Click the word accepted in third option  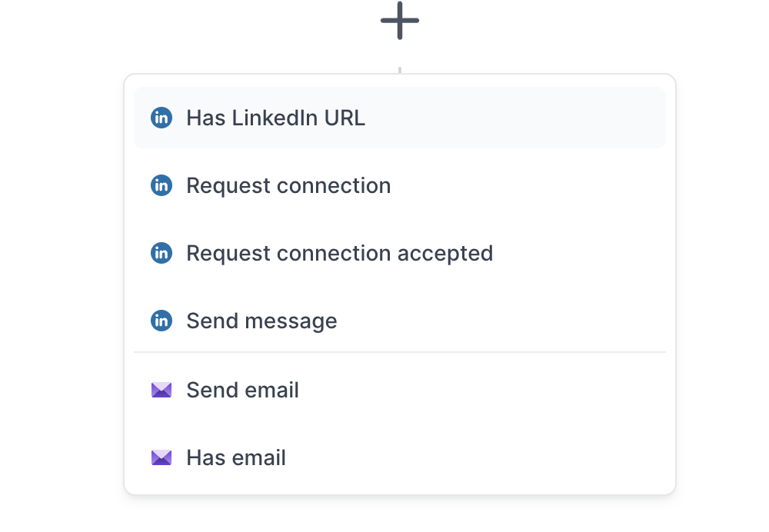click(x=444, y=254)
